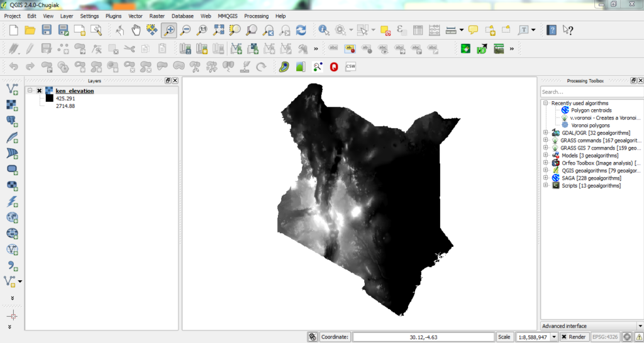Collapse the ken_elevation layer tree
The width and height of the screenshot is (644, 343).
tap(30, 91)
